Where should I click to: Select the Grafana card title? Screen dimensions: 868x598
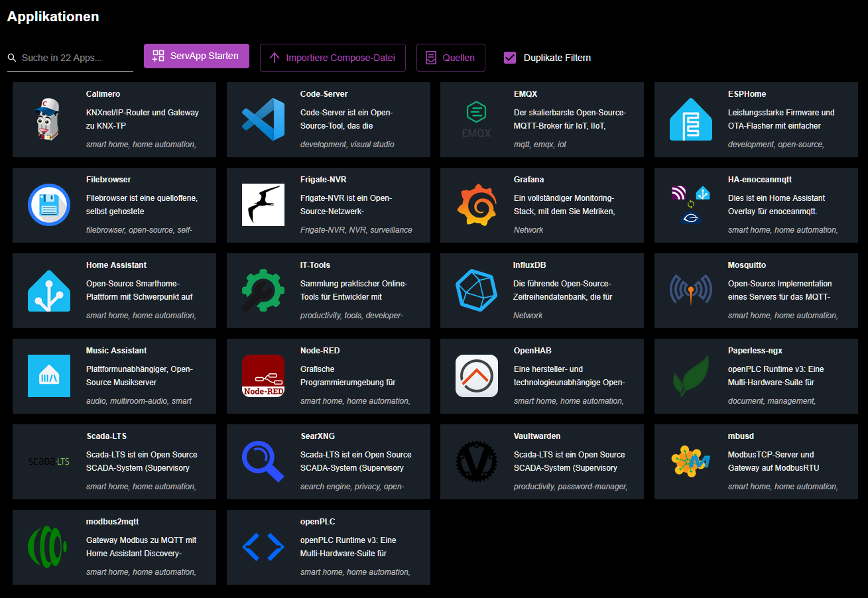click(x=529, y=180)
